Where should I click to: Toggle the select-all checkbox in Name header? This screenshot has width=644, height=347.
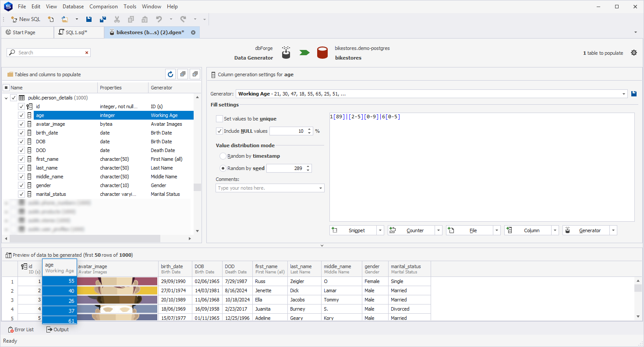tap(6, 88)
